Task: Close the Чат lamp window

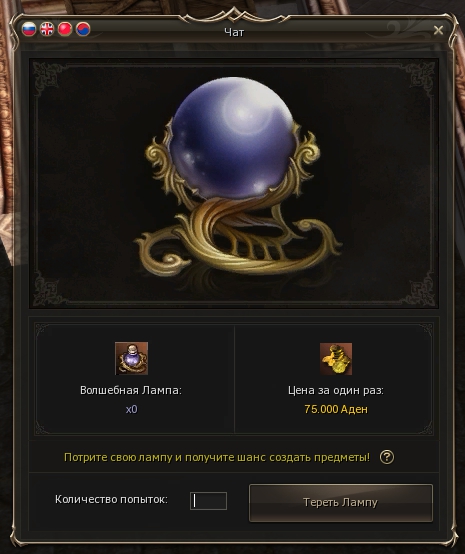Action: point(438,30)
